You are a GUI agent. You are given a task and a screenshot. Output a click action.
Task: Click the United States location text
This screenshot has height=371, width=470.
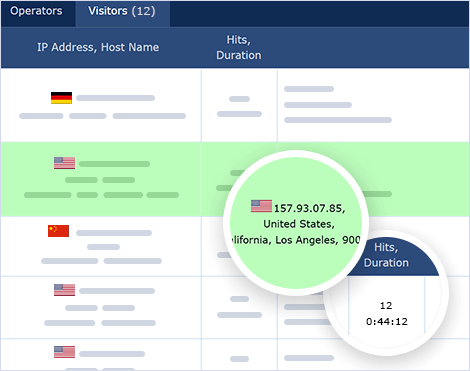click(x=299, y=224)
